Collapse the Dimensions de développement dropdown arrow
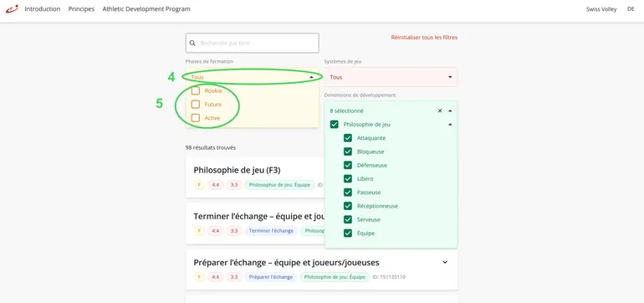The height and width of the screenshot is (303, 644). tap(450, 110)
